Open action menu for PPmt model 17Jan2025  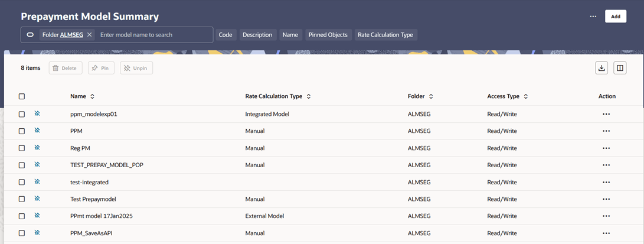coord(606,216)
